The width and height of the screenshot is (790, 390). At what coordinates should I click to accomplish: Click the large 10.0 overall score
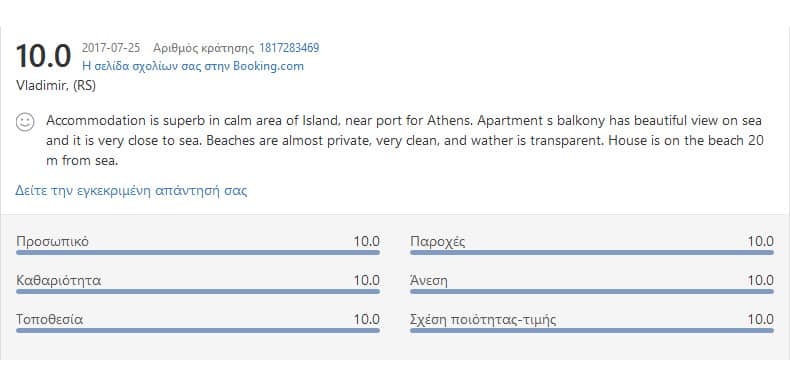click(x=43, y=56)
